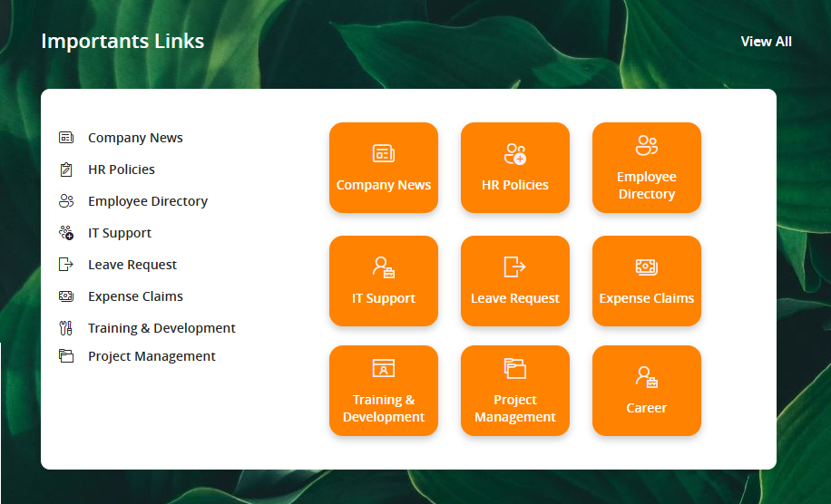Click the Project Management folder icon in list
The height and width of the screenshot is (504, 831).
click(x=65, y=356)
